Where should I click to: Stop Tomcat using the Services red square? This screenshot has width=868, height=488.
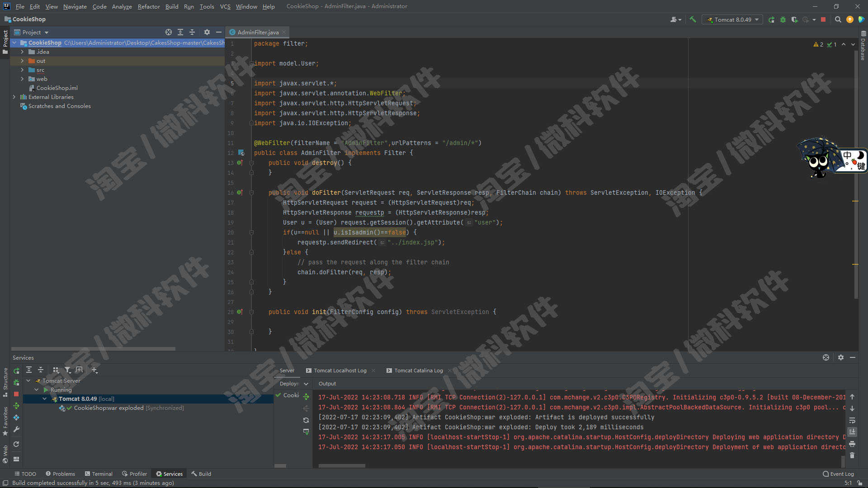(16, 394)
